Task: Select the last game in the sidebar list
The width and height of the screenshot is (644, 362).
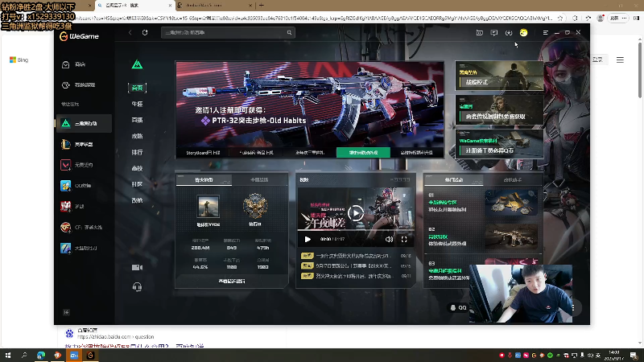Action: [x=84, y=248]
